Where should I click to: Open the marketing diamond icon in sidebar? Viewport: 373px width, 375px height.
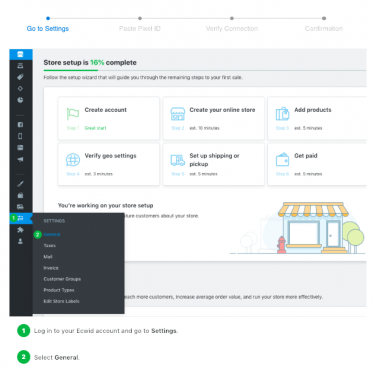(20, 88)
